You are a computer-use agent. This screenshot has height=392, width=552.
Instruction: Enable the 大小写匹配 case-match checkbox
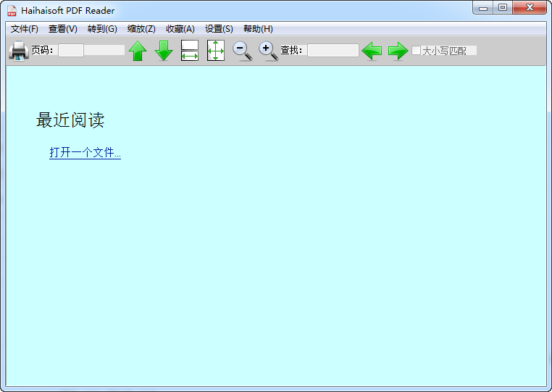coord(417,51)
